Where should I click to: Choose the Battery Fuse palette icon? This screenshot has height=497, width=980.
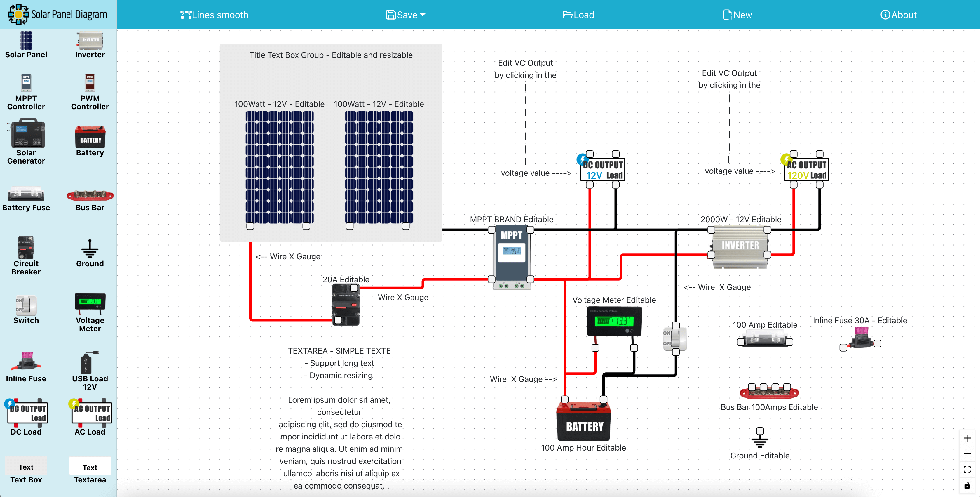coord(26,194)
